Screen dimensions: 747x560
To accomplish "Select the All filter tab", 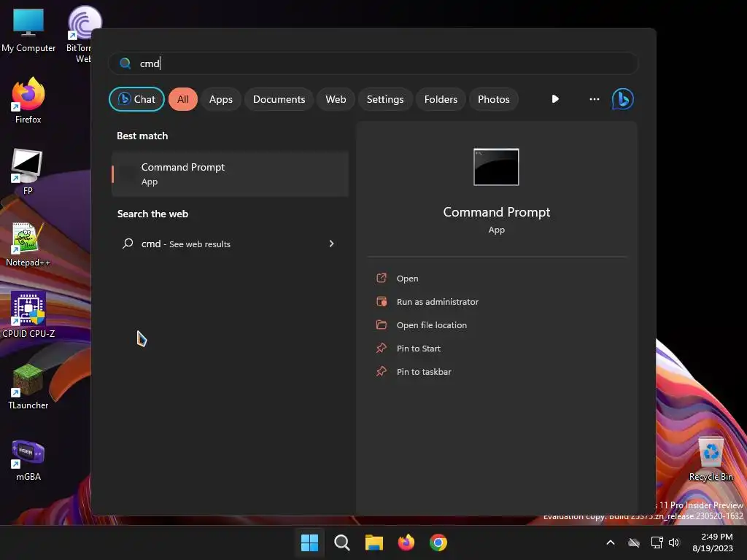I will point(183,99).
